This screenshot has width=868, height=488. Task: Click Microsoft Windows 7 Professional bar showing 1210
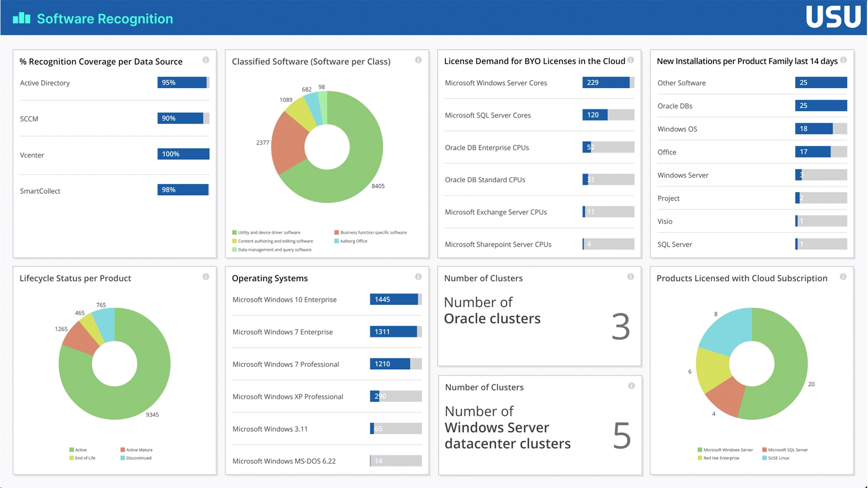[396, 364]
